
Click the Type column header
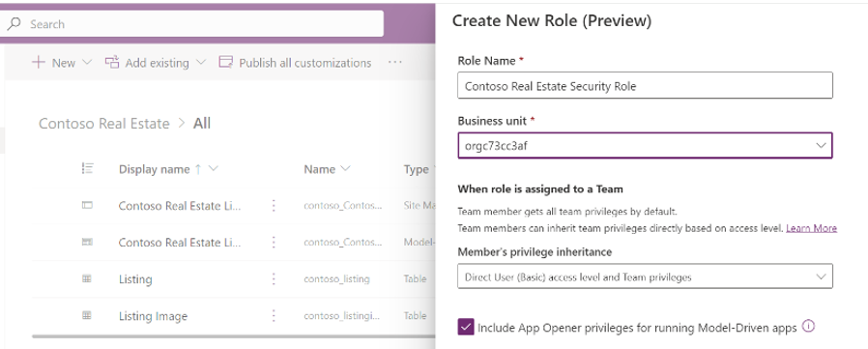click(417, 169)
